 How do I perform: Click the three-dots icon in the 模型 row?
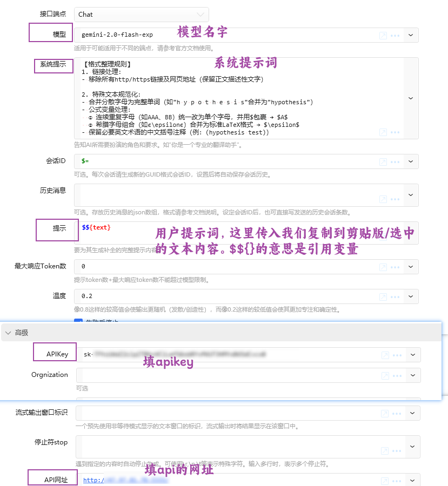(x=395, y=36)
